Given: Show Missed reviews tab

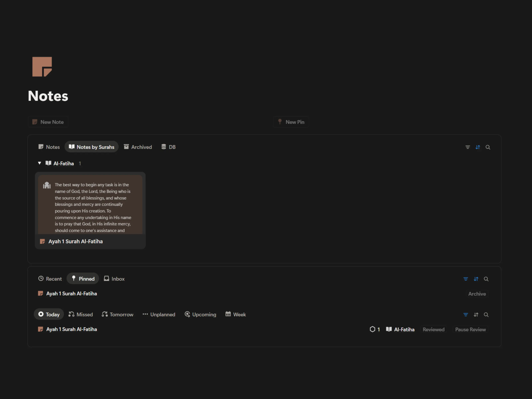Looking at the screenshot, I should point(81,314).
